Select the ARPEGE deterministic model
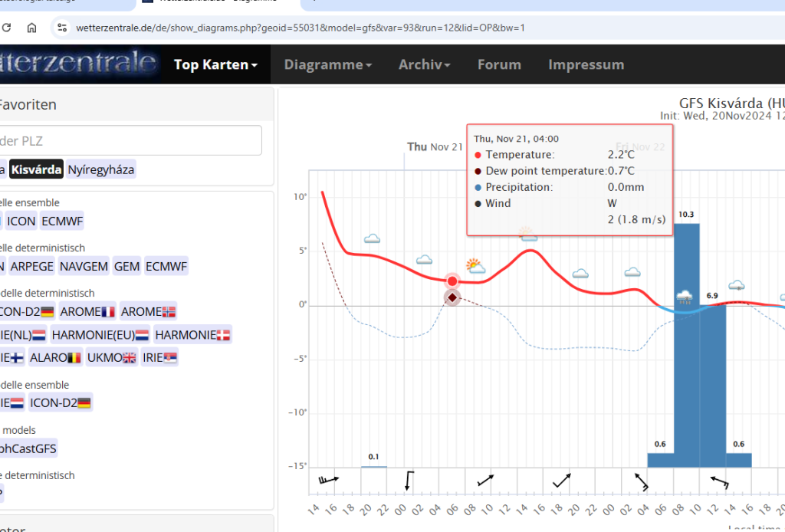This screenshot has height=532, width=785. click(x=31, y=267)
